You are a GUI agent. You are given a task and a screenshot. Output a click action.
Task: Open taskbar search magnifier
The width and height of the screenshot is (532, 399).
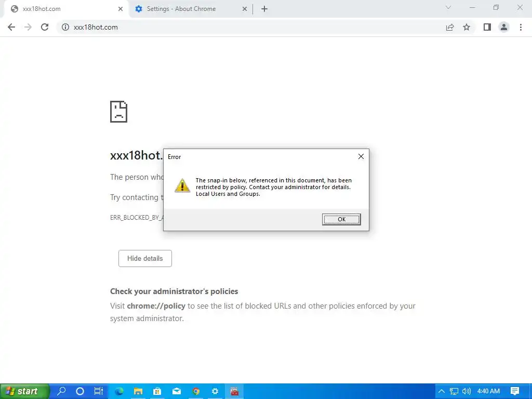pyautogui.click(x=61, y=391)
